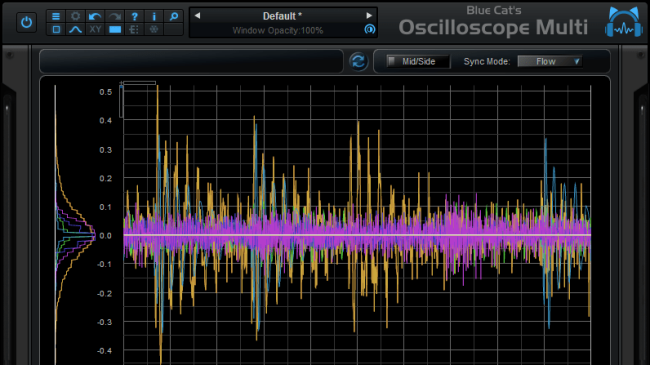650x365 pixels.
Task: Click the Blue Cat cat-headphones logo
Action: click(x=624, y=22)
